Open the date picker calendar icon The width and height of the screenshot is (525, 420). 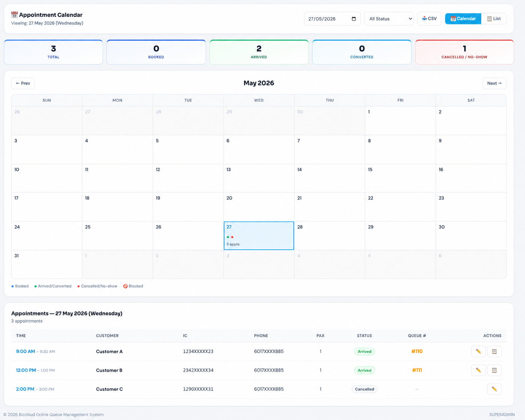pos(354,19)
